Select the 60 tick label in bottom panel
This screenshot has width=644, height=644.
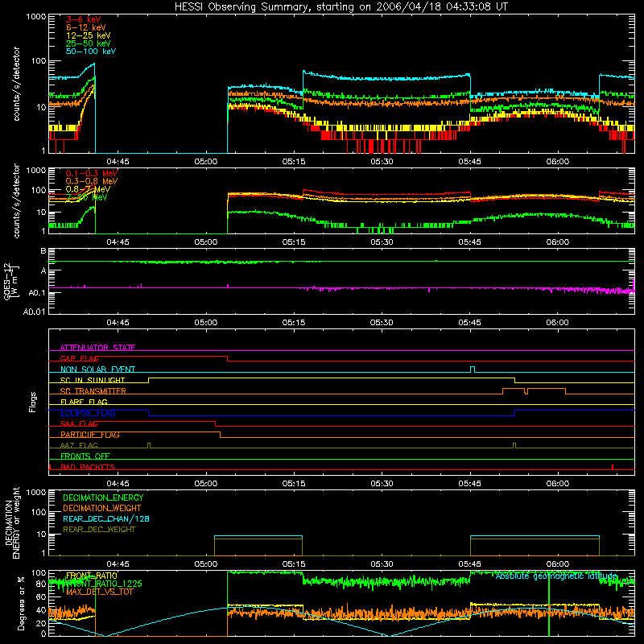click(x=42, y=597)
